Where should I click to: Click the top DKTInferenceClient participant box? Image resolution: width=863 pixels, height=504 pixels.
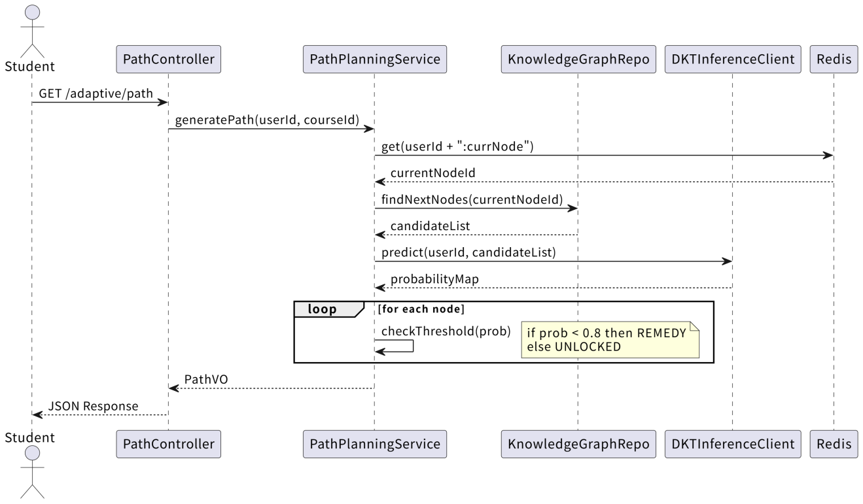[732, 60]
